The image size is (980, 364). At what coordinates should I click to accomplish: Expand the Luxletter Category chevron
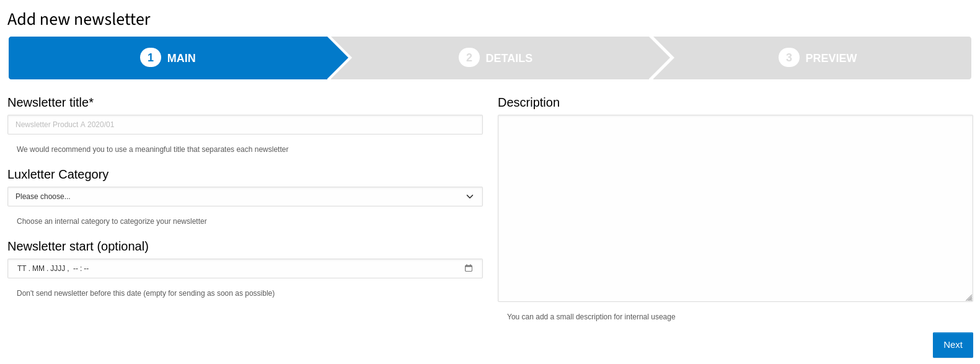(470, 197)
